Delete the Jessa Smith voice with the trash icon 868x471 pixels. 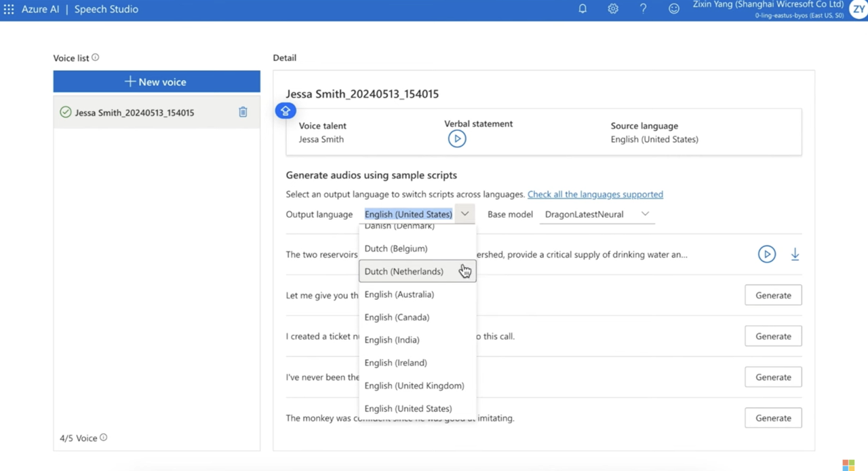pyautogui.click(x=243, y=112)
